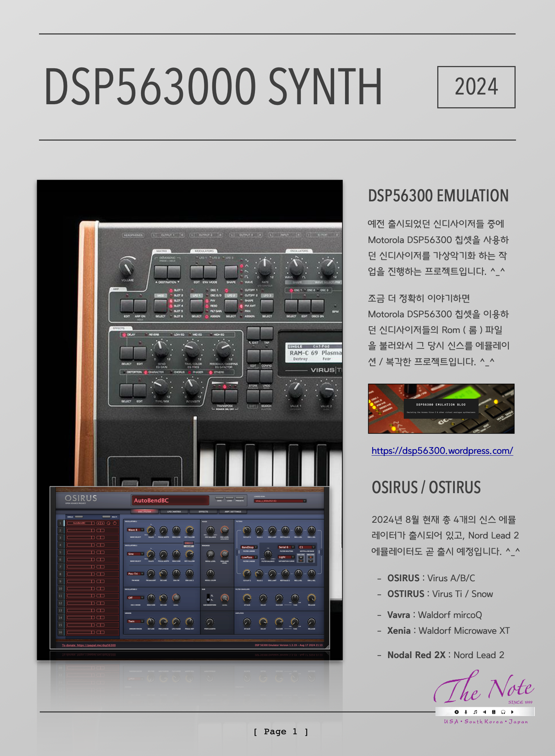Click the music note icon in logo bar
This screenshot has height=756, width=555.
pyautogui.click(x=475, y=712)
